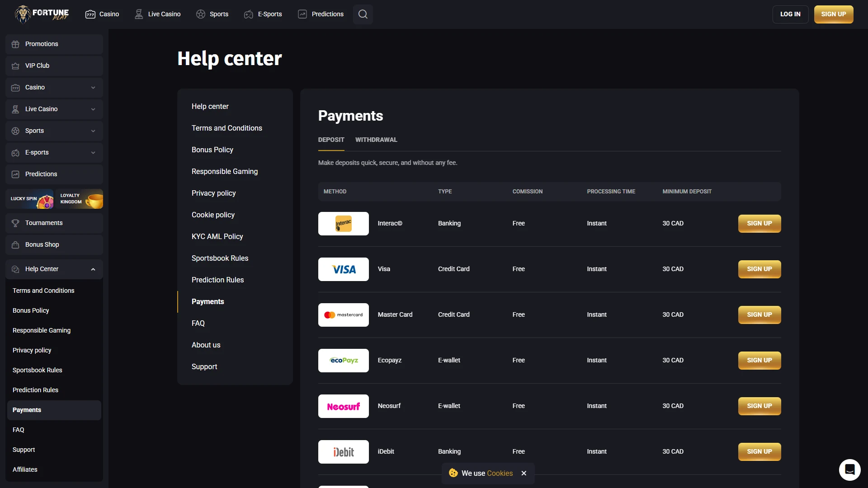Open Sportsbook Rules in help menu
Image resolution: width=868 pixels, height=488 pixels.
pos(220,258)
